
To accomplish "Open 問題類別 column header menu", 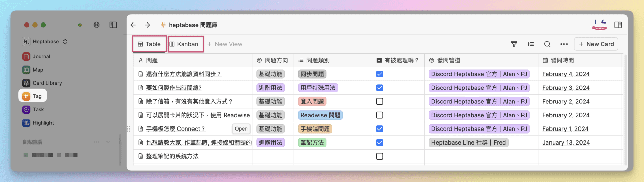I will [333, 60].
